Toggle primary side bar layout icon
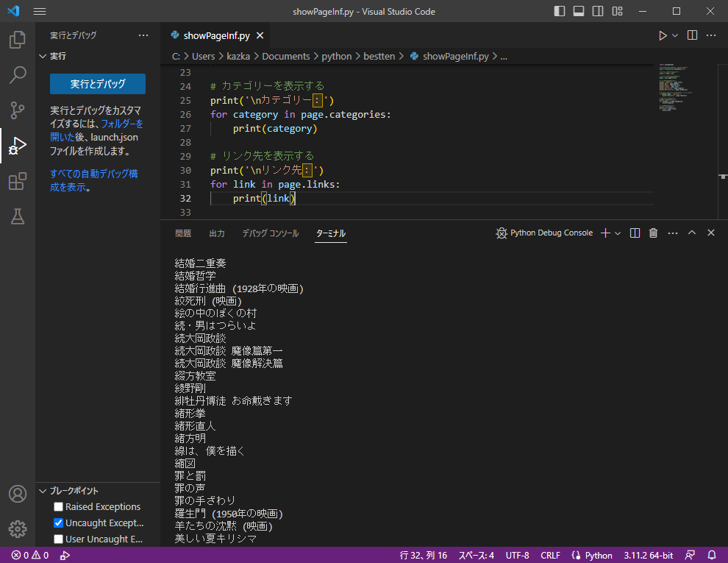This screenshot has width=728, height=563. coord(560,11)
